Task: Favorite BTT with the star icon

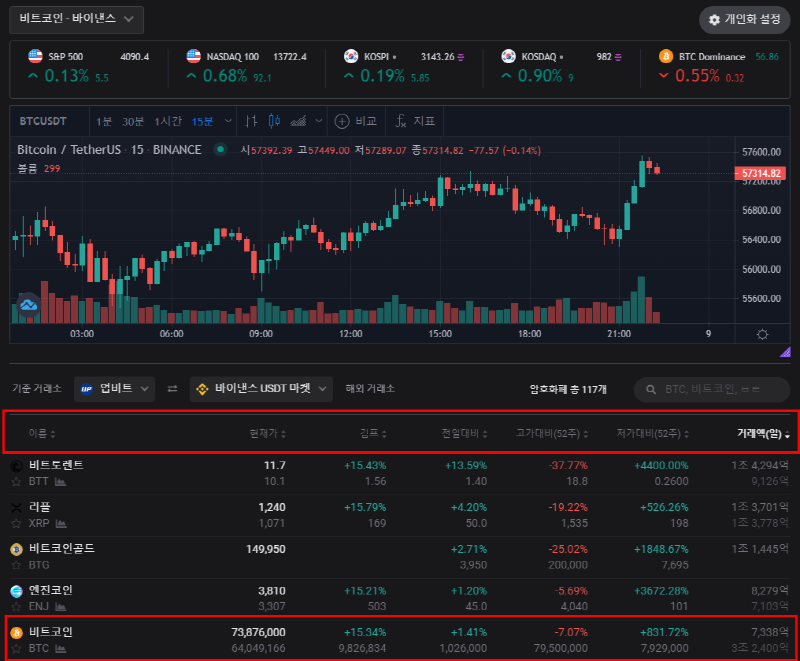Action: coord(16,481)
